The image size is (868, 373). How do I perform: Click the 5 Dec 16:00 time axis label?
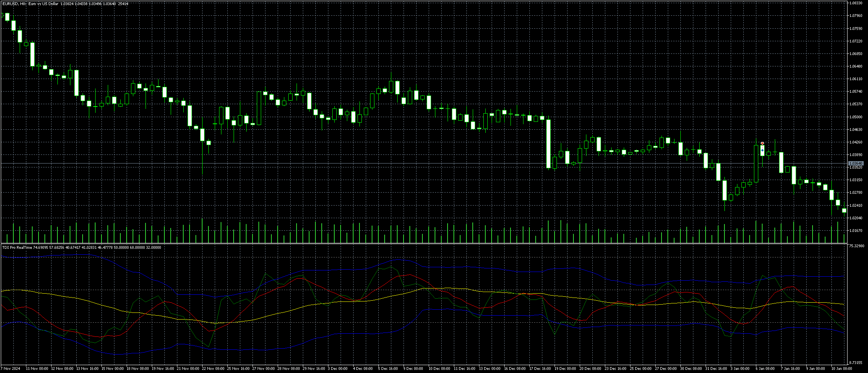pos(388,369)
